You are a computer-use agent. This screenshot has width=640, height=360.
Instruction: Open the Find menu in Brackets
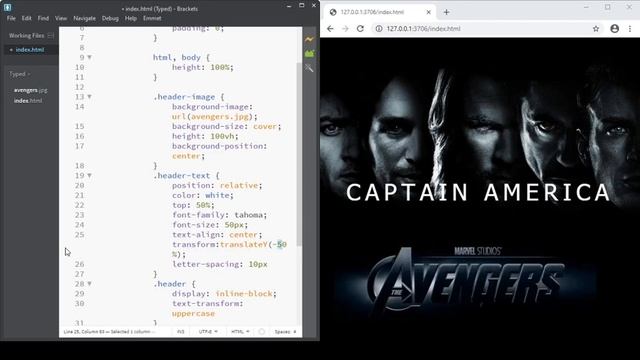point(43,18)
